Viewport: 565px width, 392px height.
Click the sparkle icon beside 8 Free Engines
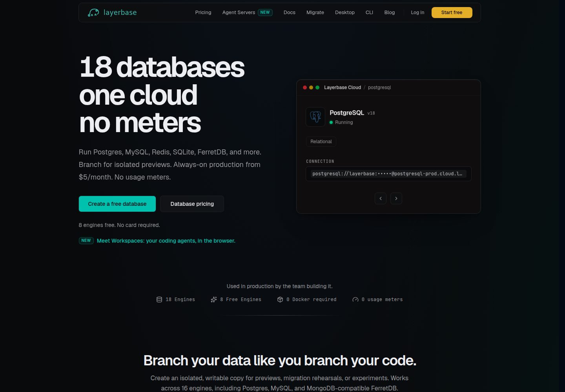(214, 299)
